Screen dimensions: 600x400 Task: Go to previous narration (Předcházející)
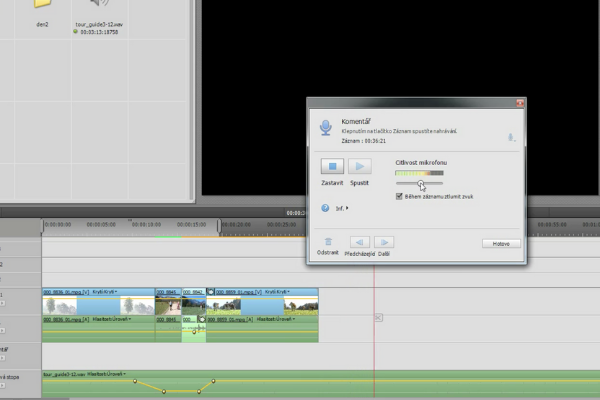(360, 242)
